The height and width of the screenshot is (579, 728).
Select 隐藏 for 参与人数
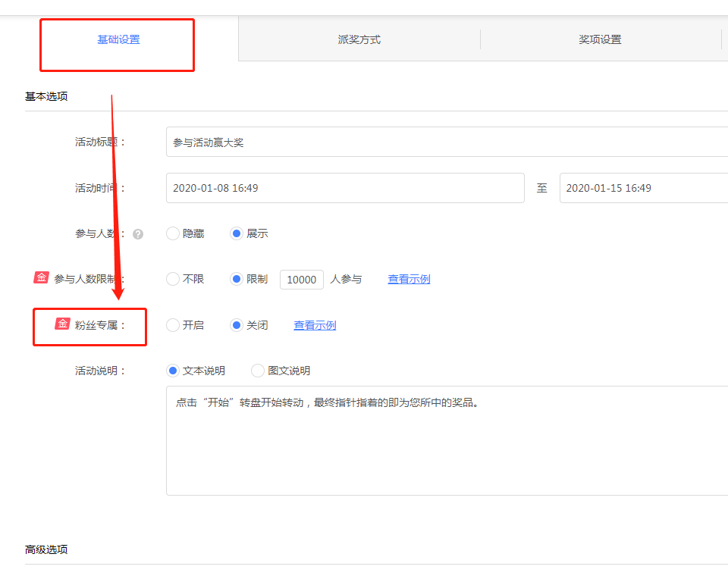tap(173, 234)
